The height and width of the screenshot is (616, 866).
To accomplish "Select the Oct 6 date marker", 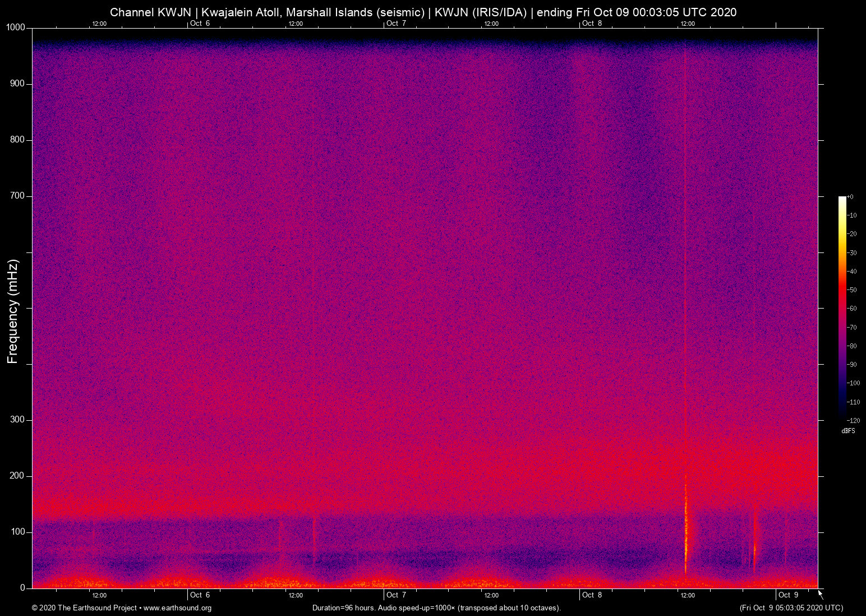I will click(x=200, y=595).
